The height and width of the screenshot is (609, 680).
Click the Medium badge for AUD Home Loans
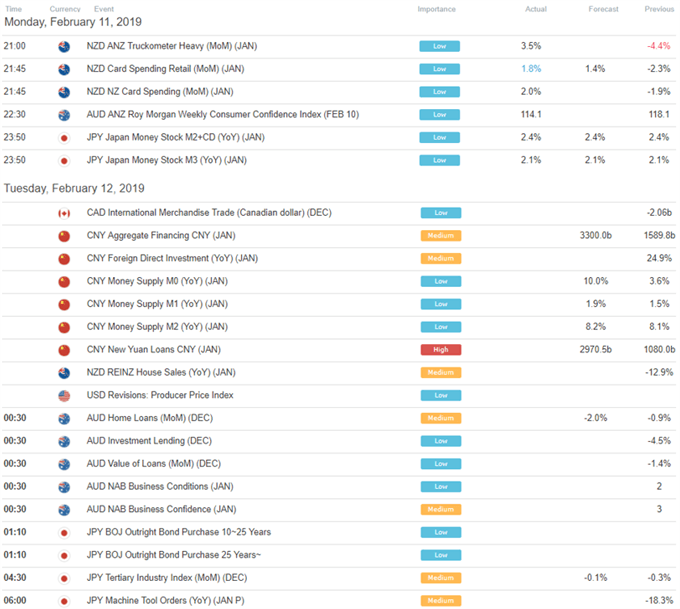tap(441, 418)
